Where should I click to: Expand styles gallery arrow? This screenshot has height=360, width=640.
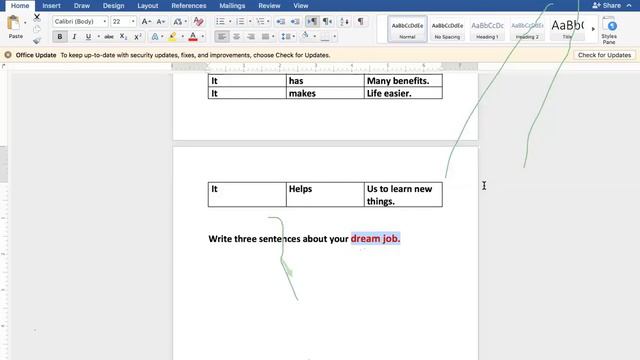[593, 29]
